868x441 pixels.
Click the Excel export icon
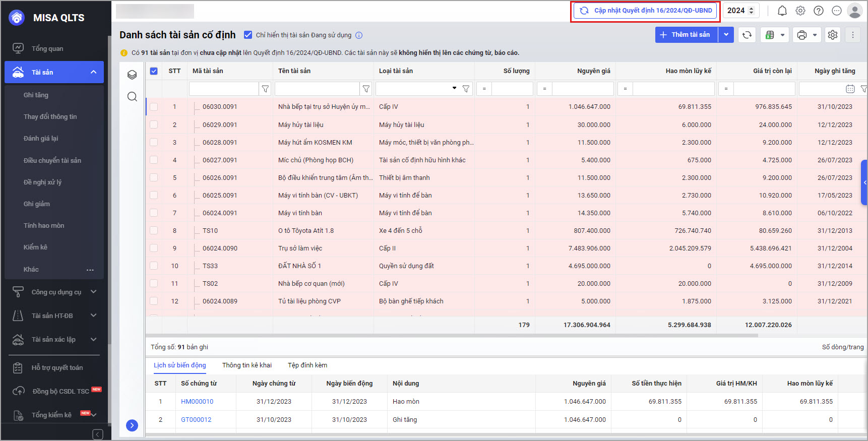point(770,35)
